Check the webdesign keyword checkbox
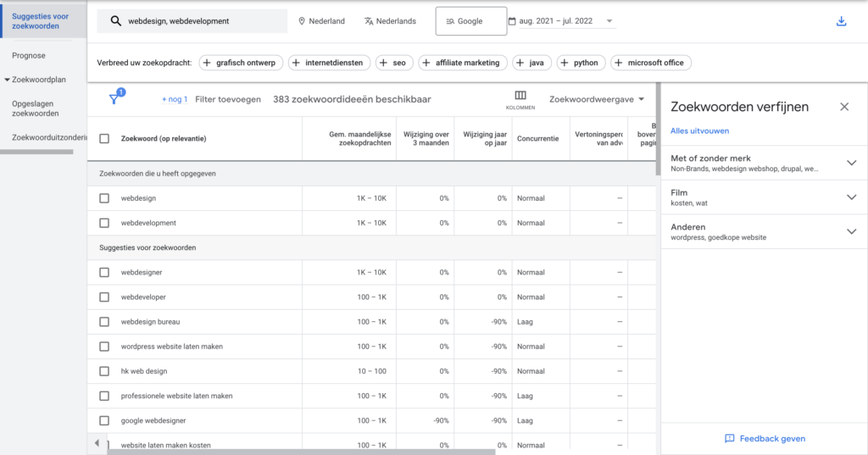868x455 pixels. pos(104,198)
